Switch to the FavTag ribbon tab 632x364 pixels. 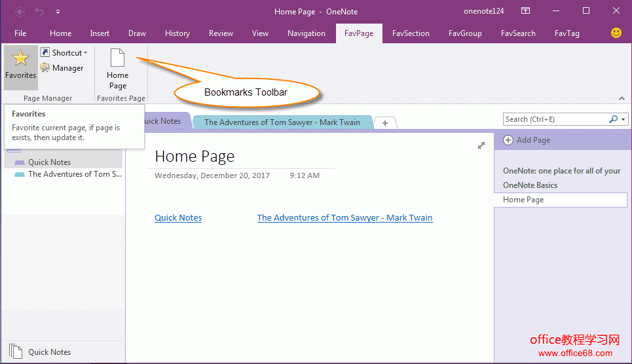coord(567,33)
